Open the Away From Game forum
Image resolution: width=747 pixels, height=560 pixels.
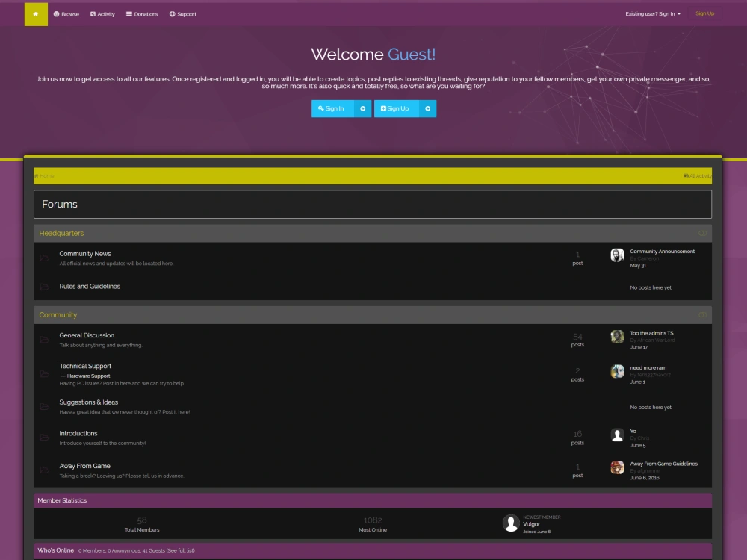pyautogui.click(x=85, y=466)
